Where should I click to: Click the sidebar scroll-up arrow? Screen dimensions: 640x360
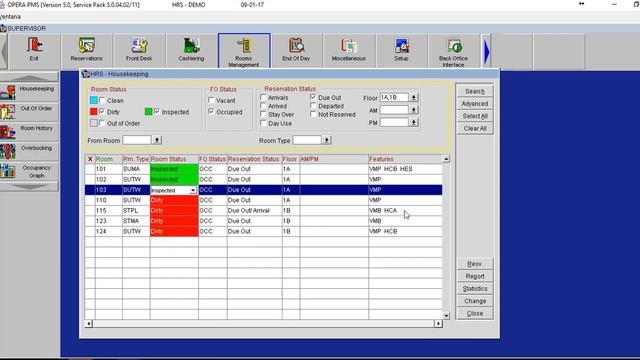click(29, 77)
